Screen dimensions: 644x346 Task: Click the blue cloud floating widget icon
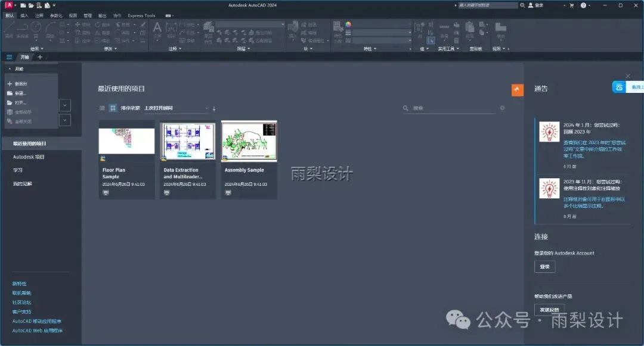coord(619,87)
